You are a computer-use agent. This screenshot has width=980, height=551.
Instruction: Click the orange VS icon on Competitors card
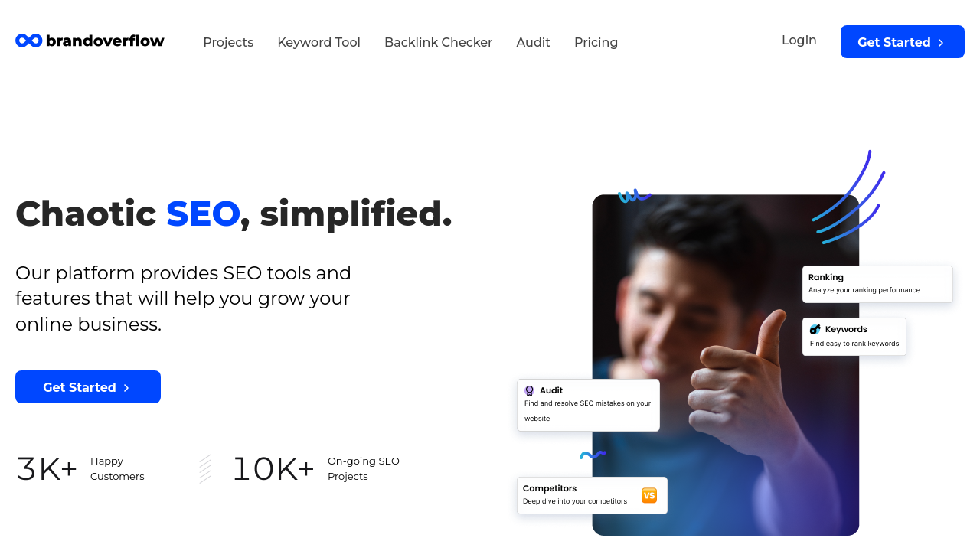(649, 495)
